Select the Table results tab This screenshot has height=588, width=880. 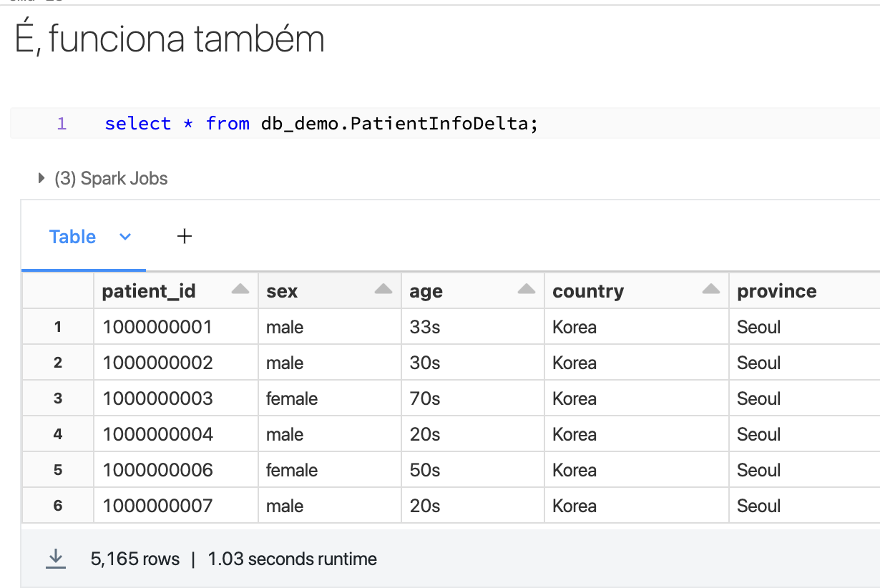tap(72, 237)
